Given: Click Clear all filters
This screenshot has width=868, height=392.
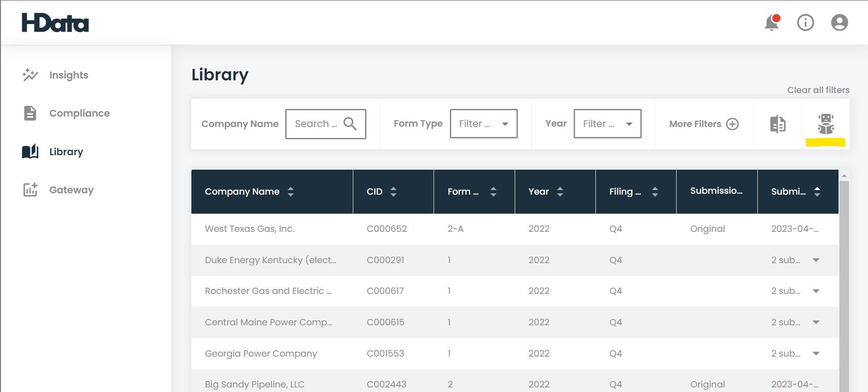Looking at the screenshot, I should point(818,90).
